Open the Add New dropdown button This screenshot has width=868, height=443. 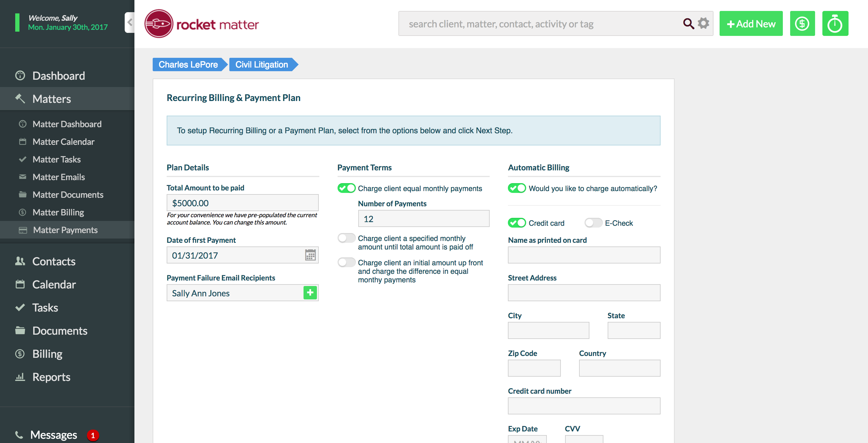pos(751,24)
